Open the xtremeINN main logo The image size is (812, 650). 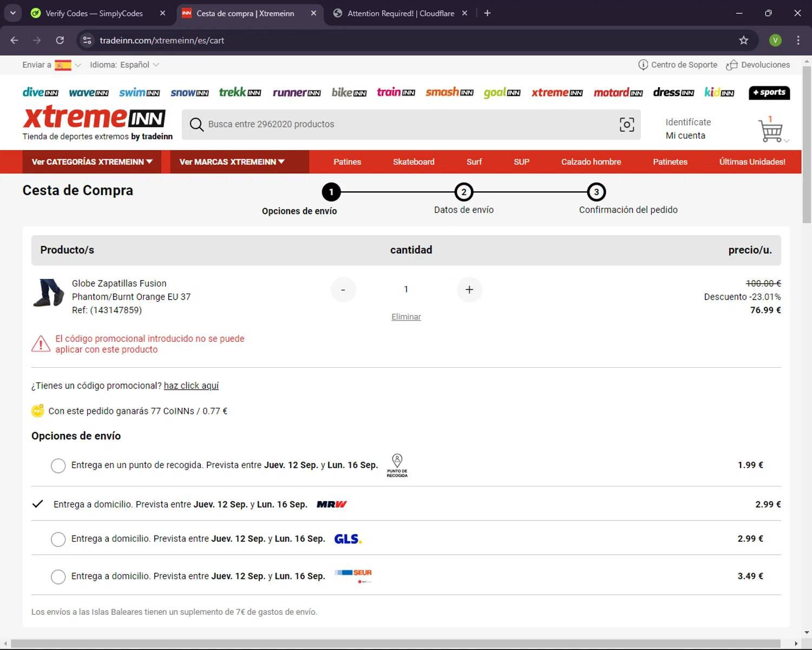(x=94, y=118)
